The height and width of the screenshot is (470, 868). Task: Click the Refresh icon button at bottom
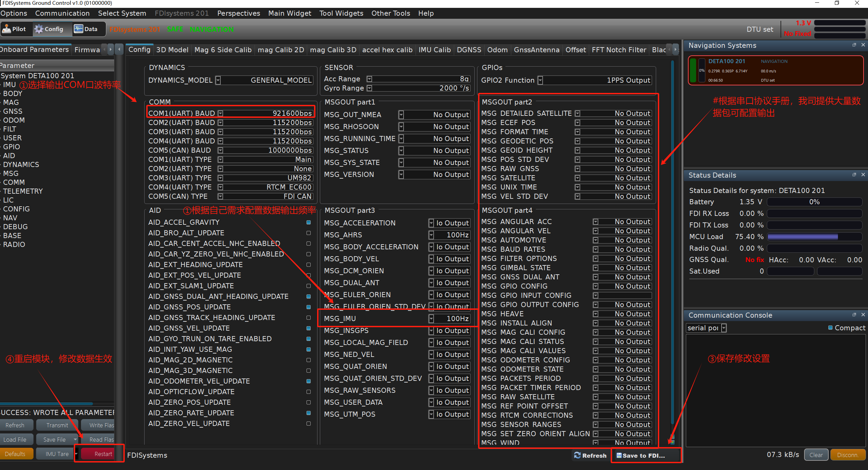tap(578, 455)
